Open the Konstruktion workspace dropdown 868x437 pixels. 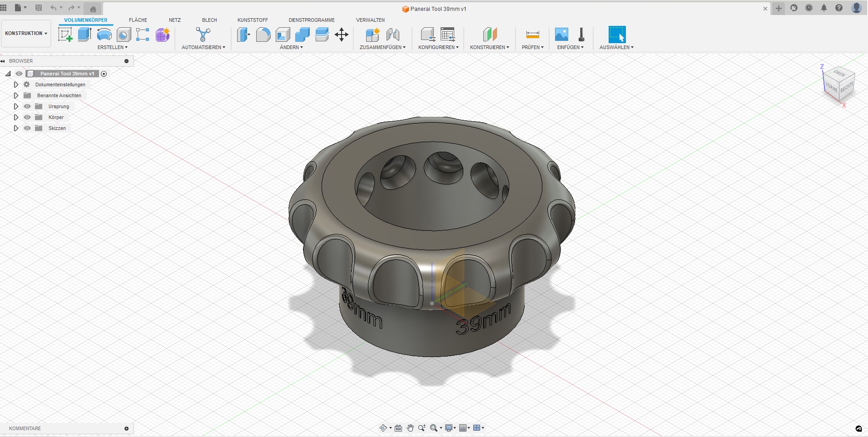(26, 33)
